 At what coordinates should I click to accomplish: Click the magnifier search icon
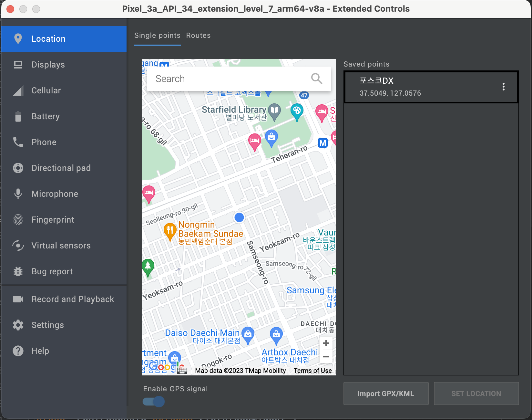click(316, 79)
